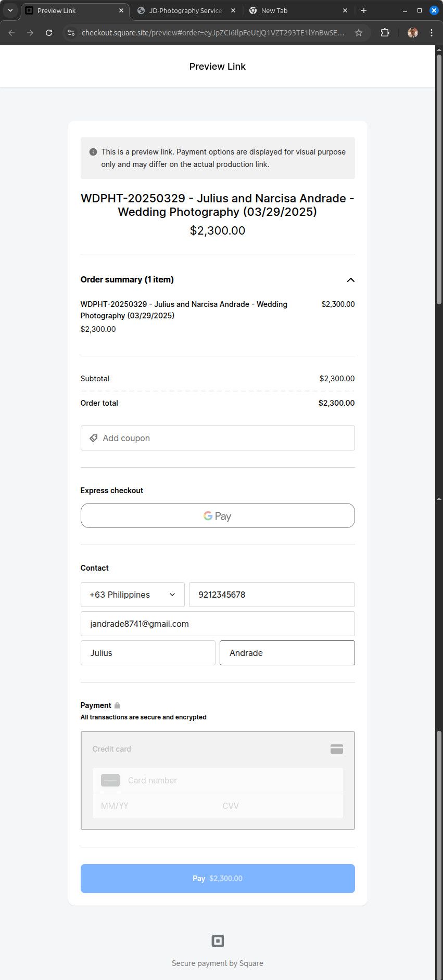Click the Google Pay express checkout button
443x980 pixels.
coord(218,515)
